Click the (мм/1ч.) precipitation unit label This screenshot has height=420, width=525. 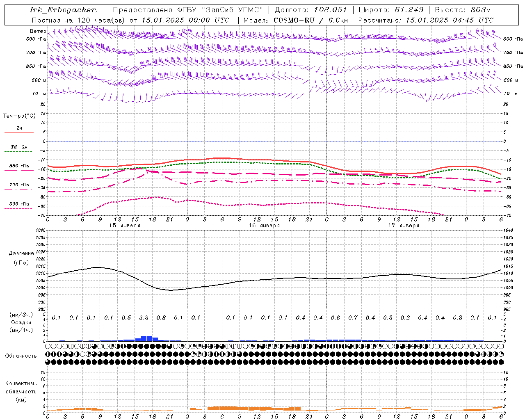coord(21,331)
